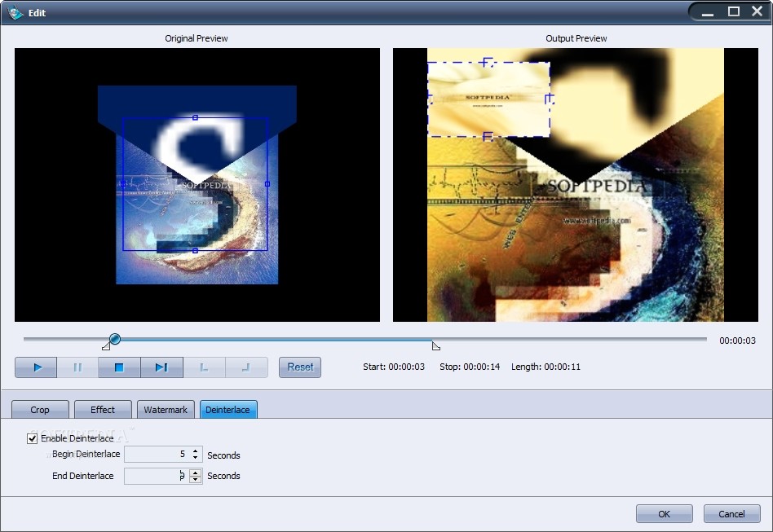The image size is (773, 532).
Task: Click the Stop playback button
Action: (119, 367)
